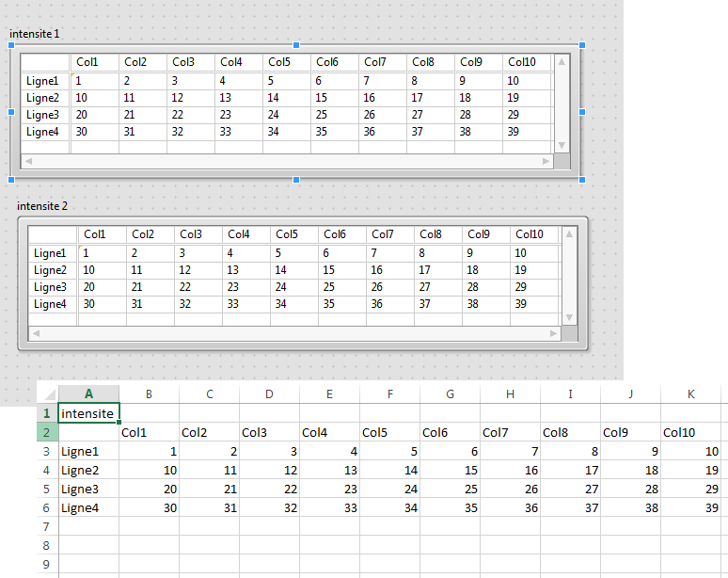
Task: Select column A header in Excel
Action: click(x=88, y=394)
